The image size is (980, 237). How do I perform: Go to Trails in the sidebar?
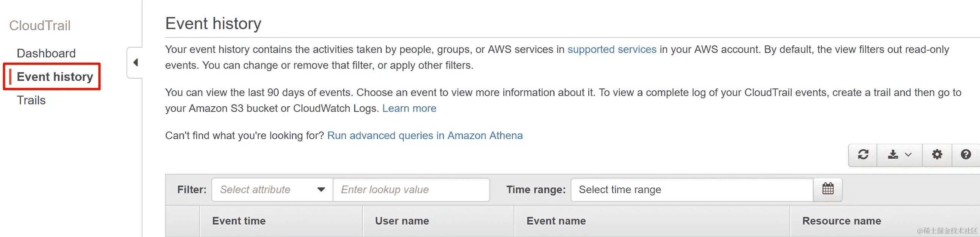tap(31, 100)
